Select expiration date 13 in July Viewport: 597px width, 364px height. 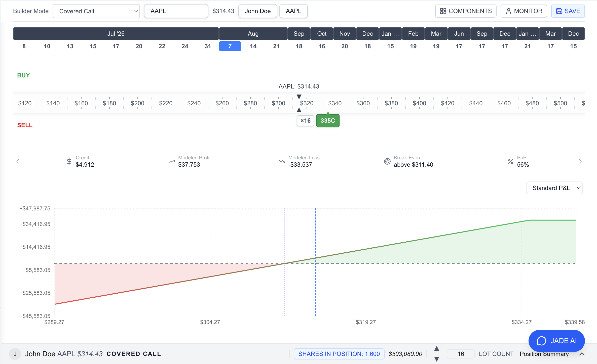point(70,46)
